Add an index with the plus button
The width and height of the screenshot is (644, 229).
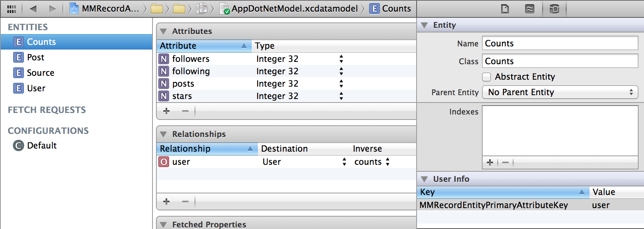pyautogui.click(x=490, y=162)
